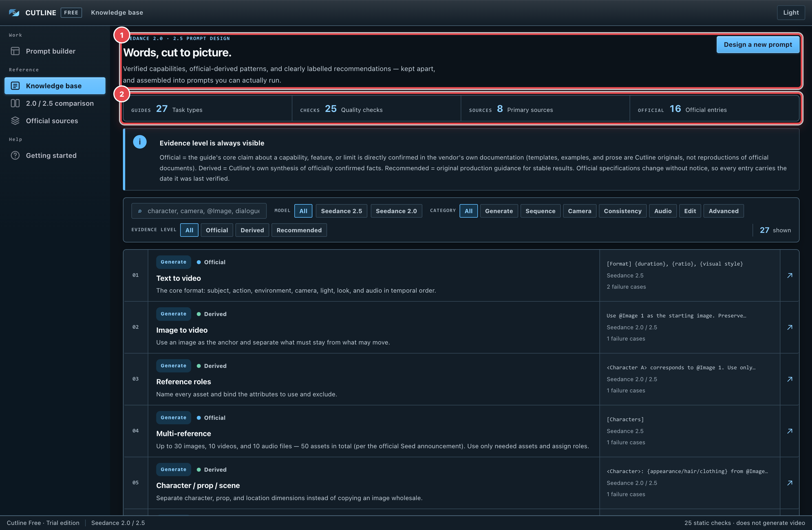Screen dimensions: 812x530
Task: Focus the knowledge base search field
Action: (199, 211)
